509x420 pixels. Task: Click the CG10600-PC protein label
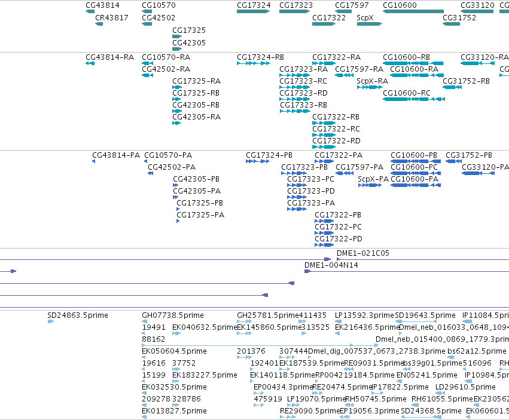(x=414, y=167)
